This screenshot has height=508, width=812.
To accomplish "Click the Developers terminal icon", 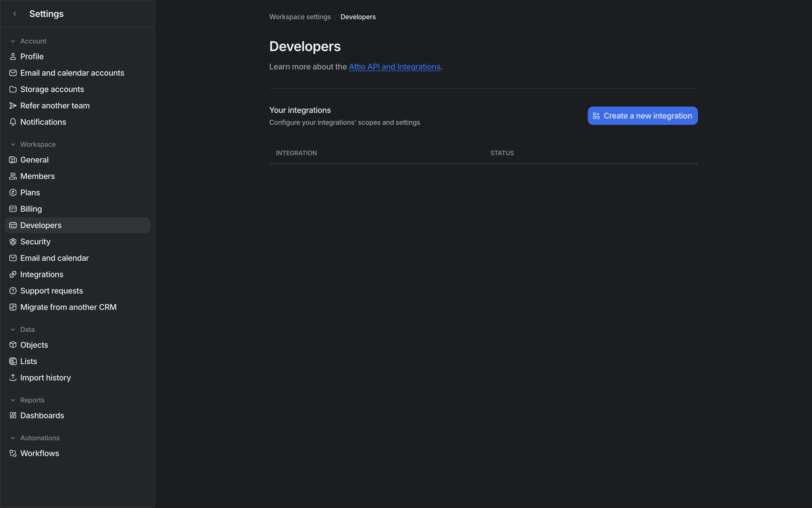I will (13, 225).
